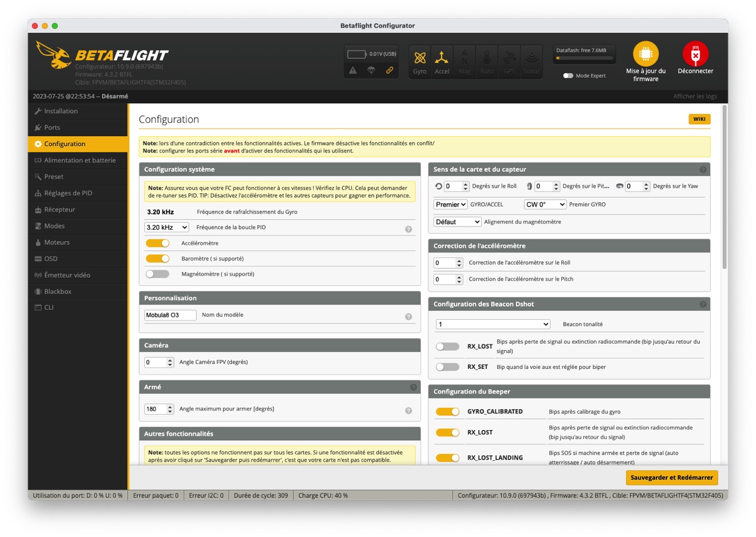Click the parachute failsafe status icon
This screenshot has width=756, height=537.
371,71
